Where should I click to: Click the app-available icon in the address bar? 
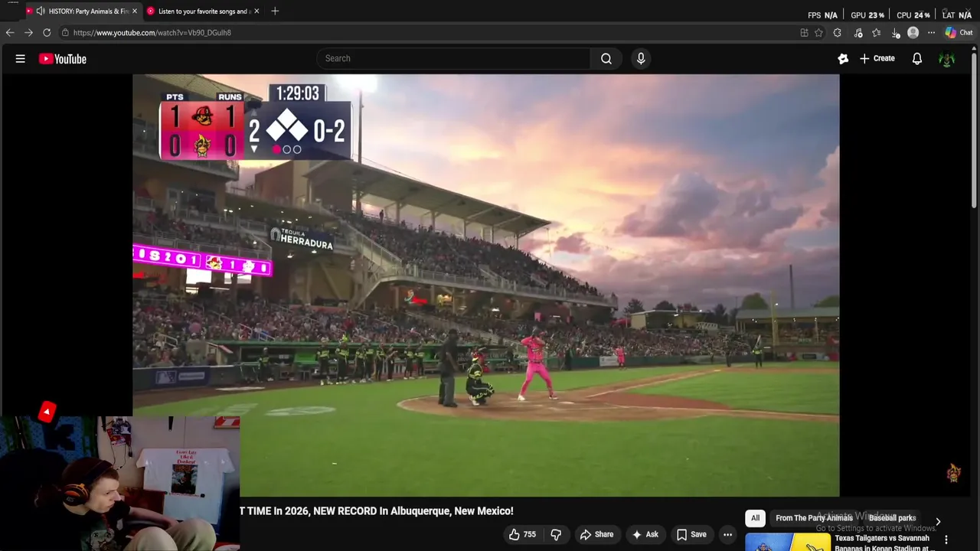[804, 33]
